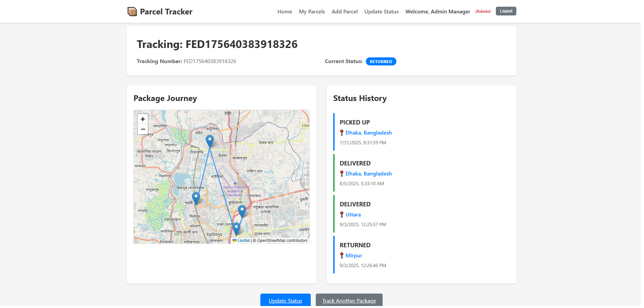Click DELIVERED heading above Uttara
644x308 pixels.
point(355,204)
